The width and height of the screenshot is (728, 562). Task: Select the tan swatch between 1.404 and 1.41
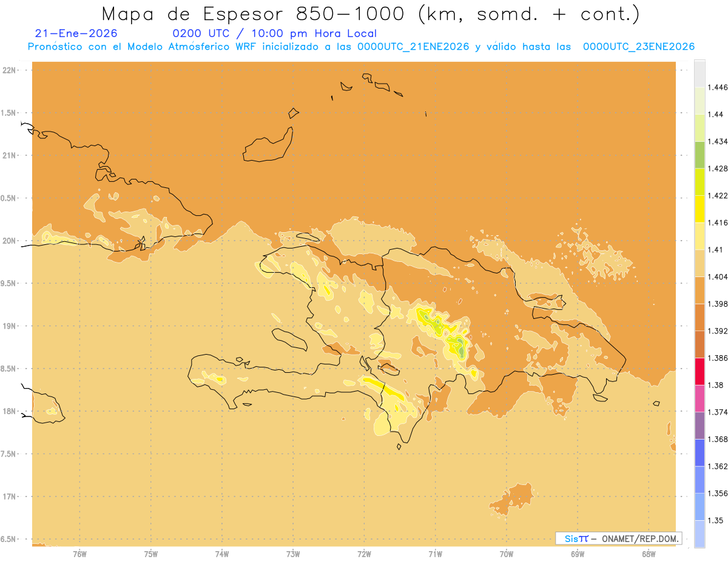click(x=699, y=263)
